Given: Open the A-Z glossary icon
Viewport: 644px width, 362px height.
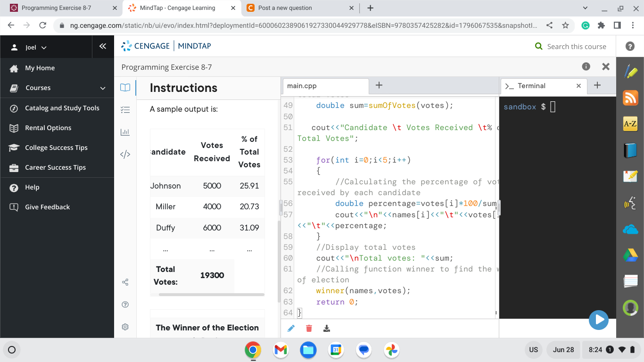Looking at the screenshot, I should point(630,124).
